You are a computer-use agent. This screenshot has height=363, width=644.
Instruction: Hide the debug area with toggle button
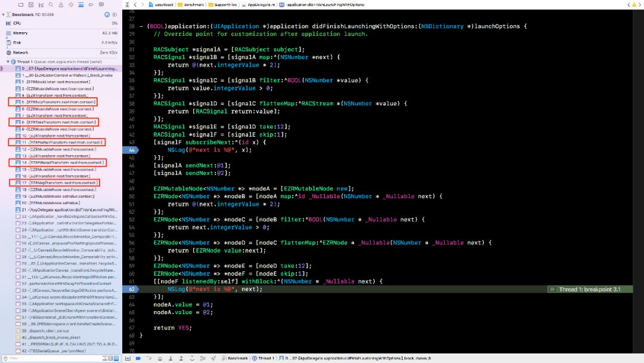click(x=128, y=358)
